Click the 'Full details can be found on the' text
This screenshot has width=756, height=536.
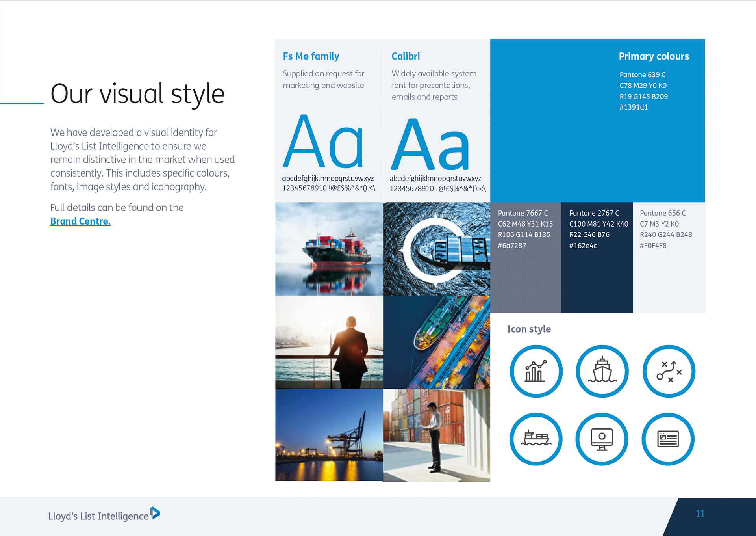[117, 208]
